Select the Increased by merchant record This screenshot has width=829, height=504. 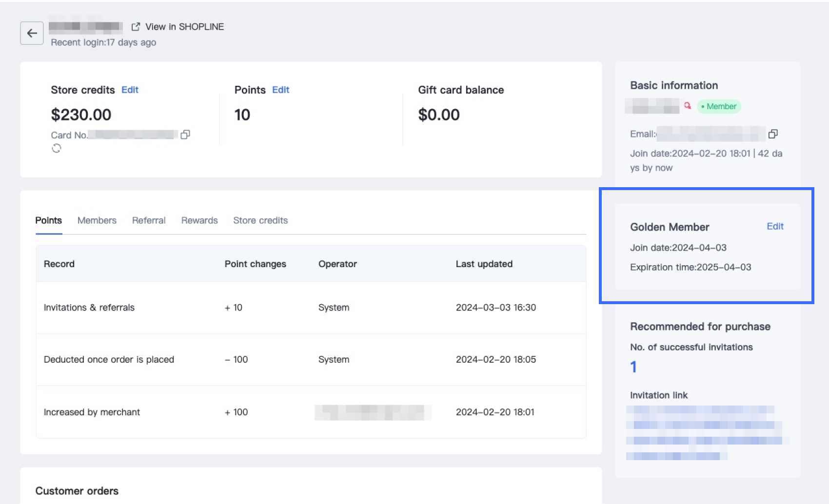click(311, 412)
